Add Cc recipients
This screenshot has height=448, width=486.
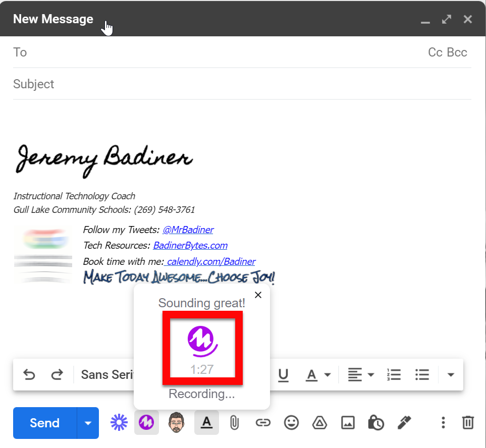(436, 52)
